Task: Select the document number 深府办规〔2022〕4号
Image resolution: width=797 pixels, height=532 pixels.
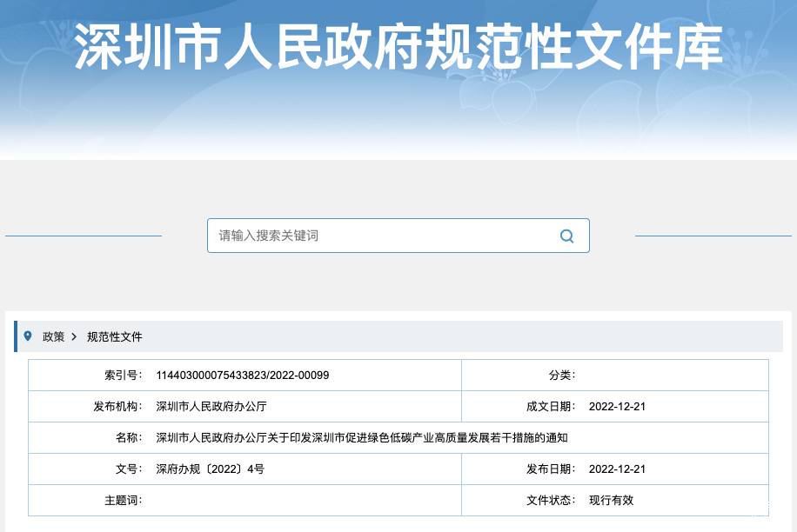Action: [x=210, y=469]
